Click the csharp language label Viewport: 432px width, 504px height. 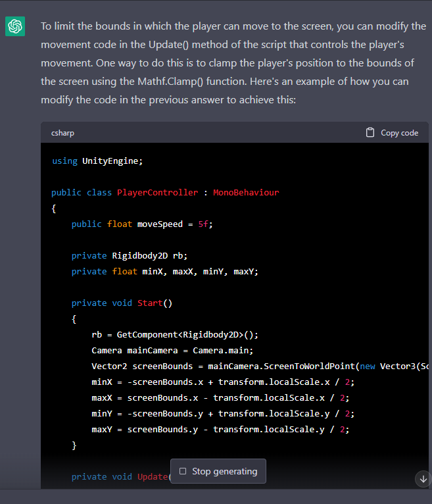pyautogui.click(x=62, y=133)
